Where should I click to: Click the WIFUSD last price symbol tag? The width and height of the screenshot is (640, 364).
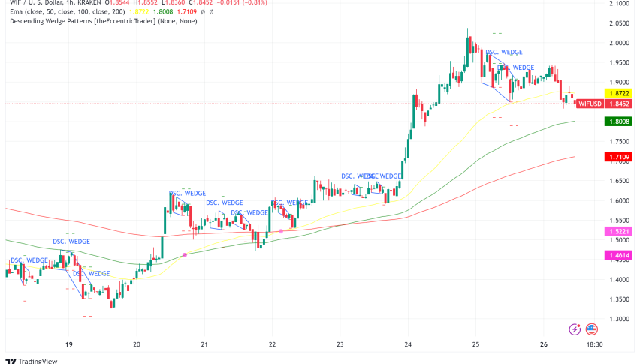pyautogui.click(x=590, y=104)
